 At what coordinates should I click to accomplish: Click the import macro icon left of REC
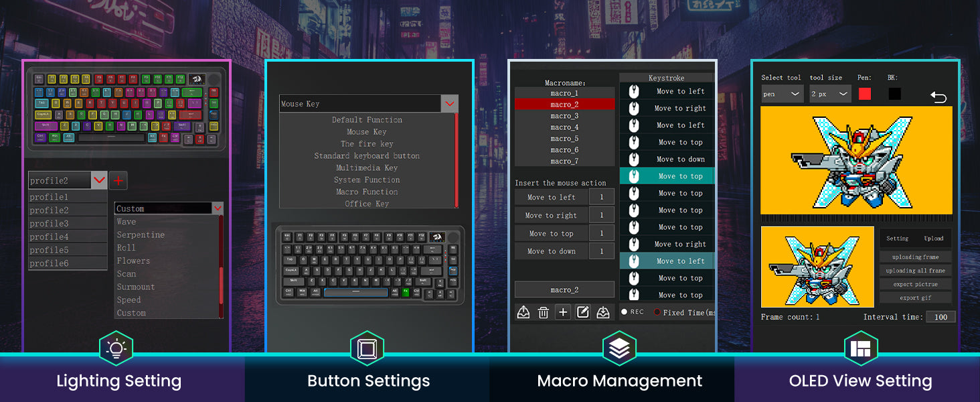603,312
